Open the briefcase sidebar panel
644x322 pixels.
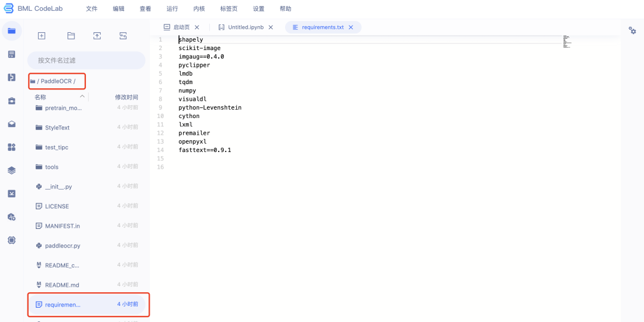11,101
